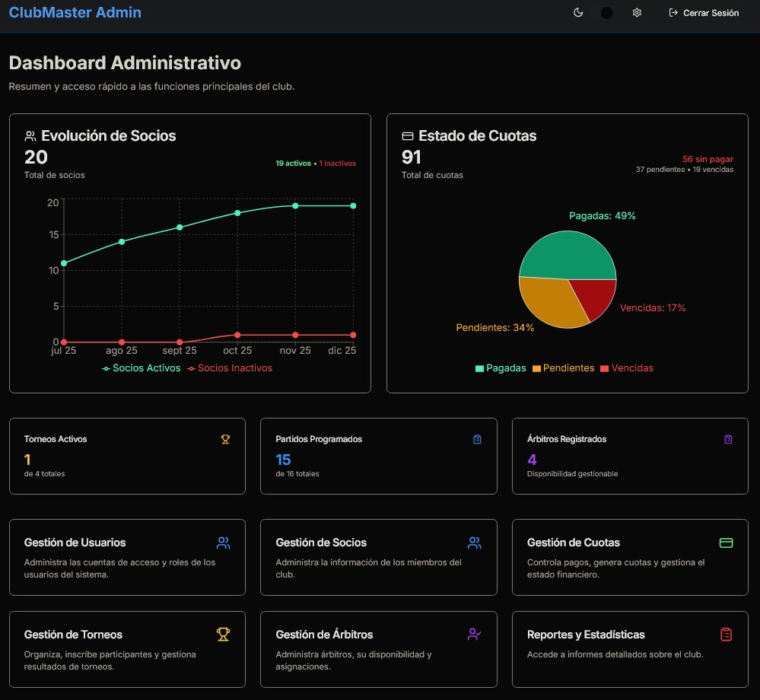
Task: Click the "Pendientes: 34%" pie label
Action: pos(494,328)
